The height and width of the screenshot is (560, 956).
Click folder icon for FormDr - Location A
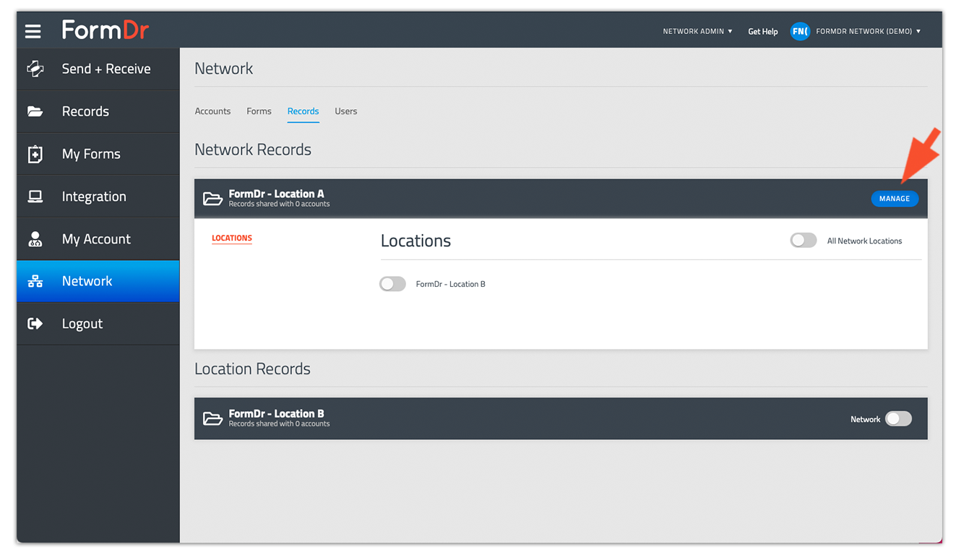coord(212,199)
